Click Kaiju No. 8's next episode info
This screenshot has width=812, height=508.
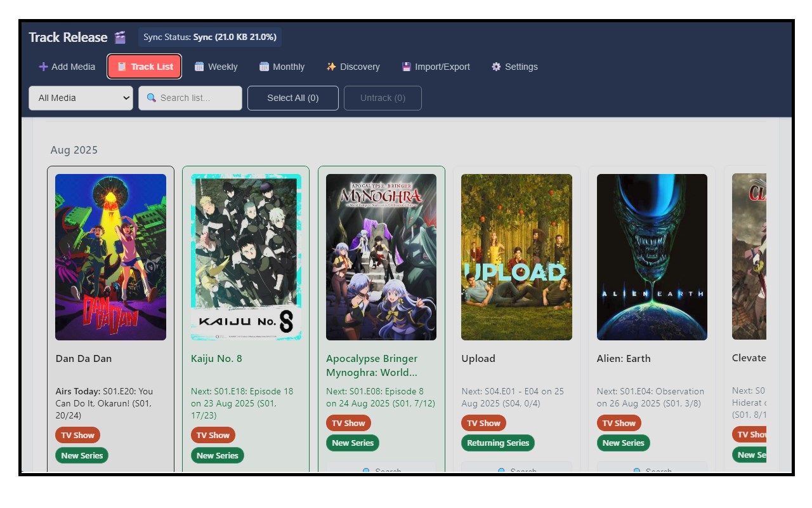[242, 403]
